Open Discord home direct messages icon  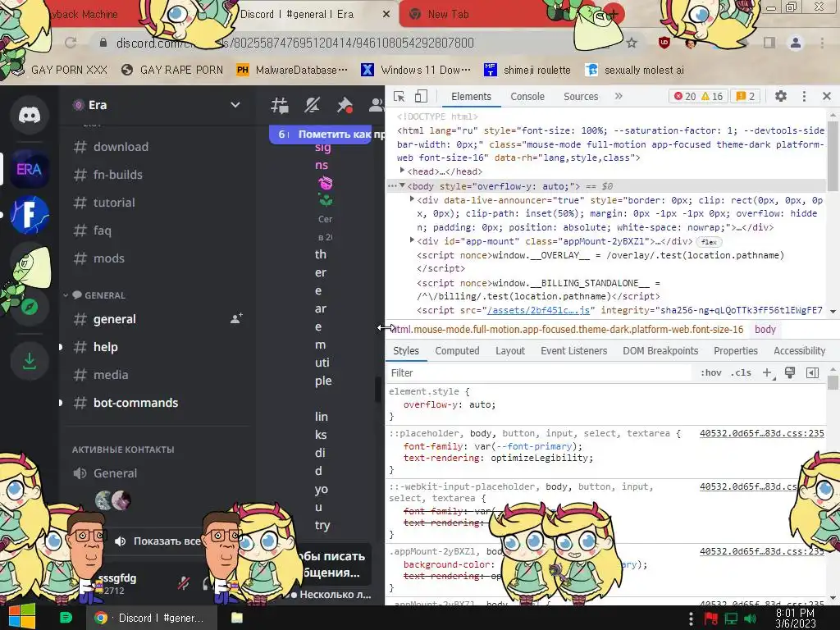pyautogui.click(x=30, y=115)
